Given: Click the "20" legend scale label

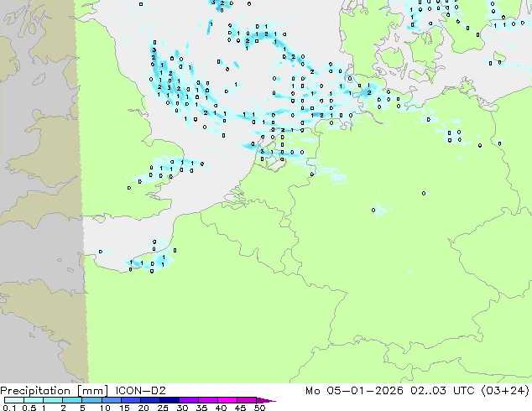Looking at the screenshot, I should point(143,408).
